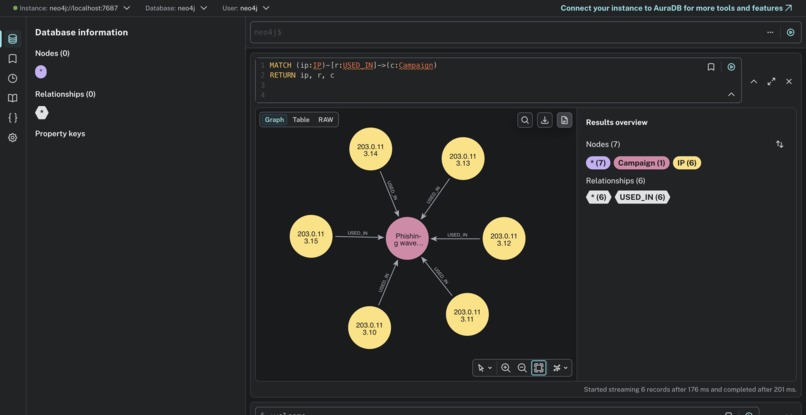Viewport: 806px width, 415px height.
Task: Open the Database neo4j dropdown
Action: [176, 8]
